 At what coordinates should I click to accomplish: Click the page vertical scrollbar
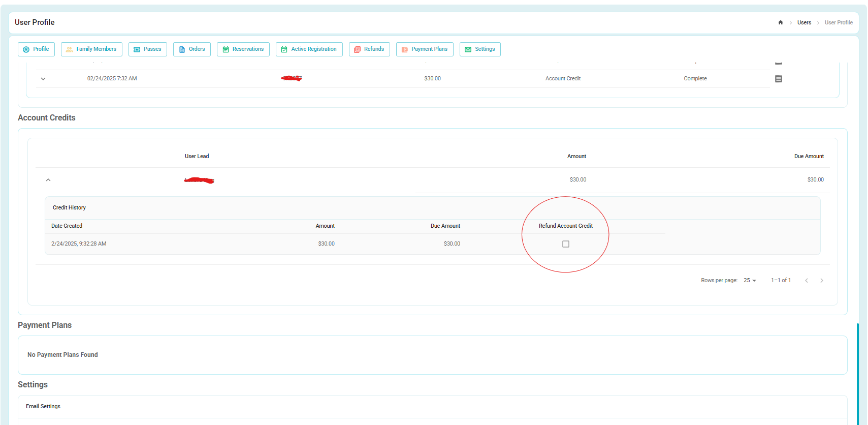click(858, 374)
